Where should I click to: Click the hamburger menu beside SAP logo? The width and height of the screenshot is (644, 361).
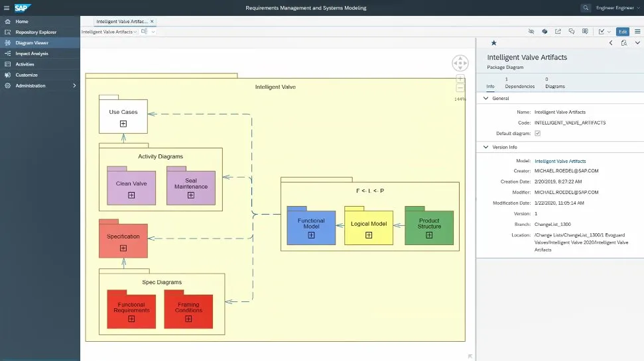7,8
